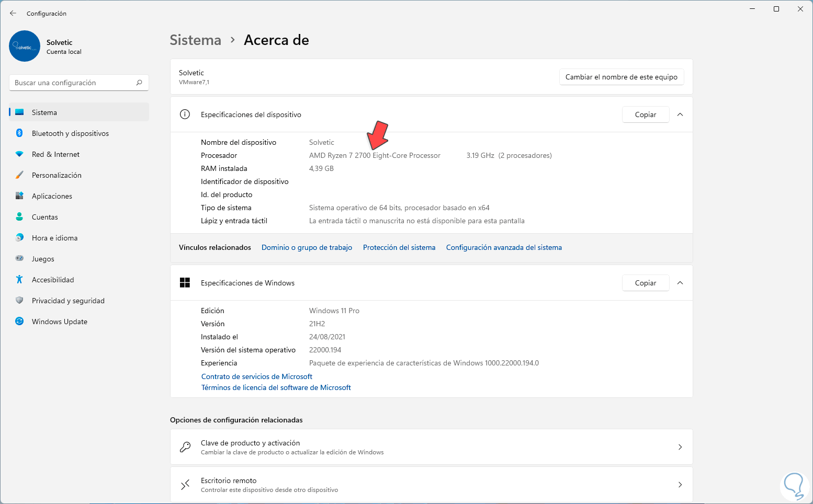Click the back arrow icon
The height and width of the screenshot is (504, 813).
13,13
